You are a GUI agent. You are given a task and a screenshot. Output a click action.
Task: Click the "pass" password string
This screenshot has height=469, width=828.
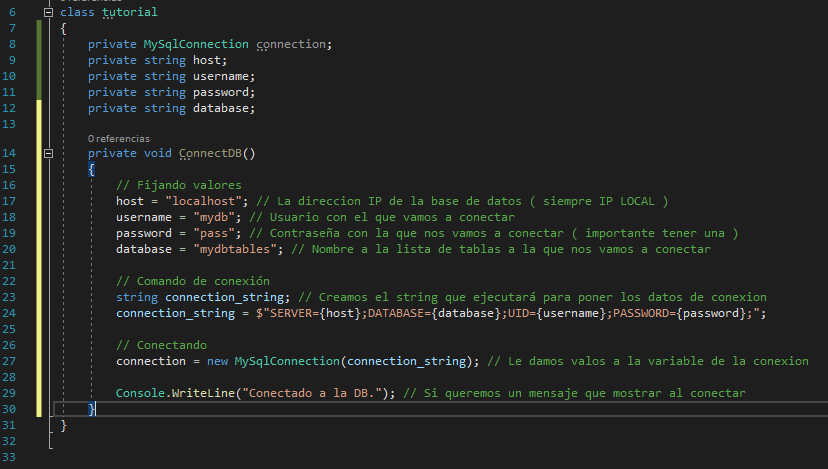click(x=214, y=233)
